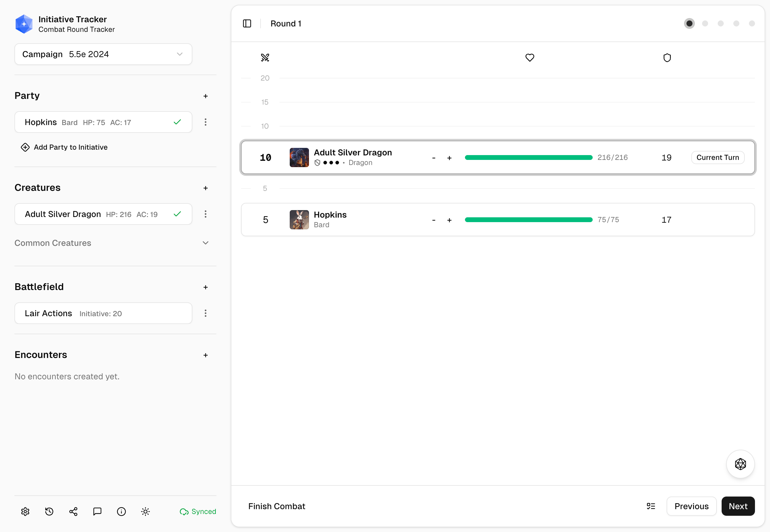The width and height of the screenshot is (770, 532).
Task: Click Adult Silver Dragon health bar
Action: pyautogui.click(x=528, y=158)
